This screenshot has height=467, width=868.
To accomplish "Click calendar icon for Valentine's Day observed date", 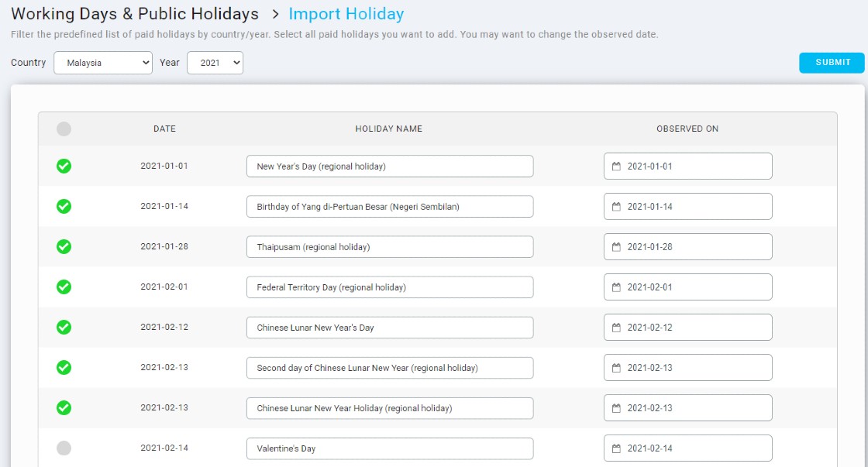I will pos(617,448).
